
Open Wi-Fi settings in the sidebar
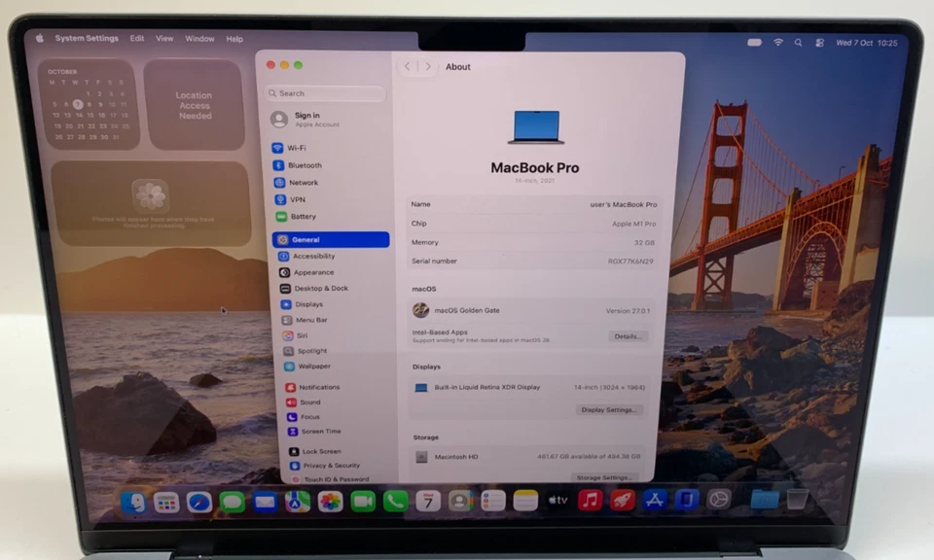pos(290,148)
